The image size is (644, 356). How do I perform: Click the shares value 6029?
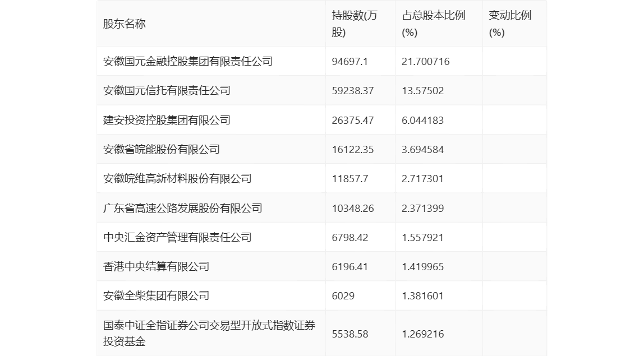tap(343, 295)
